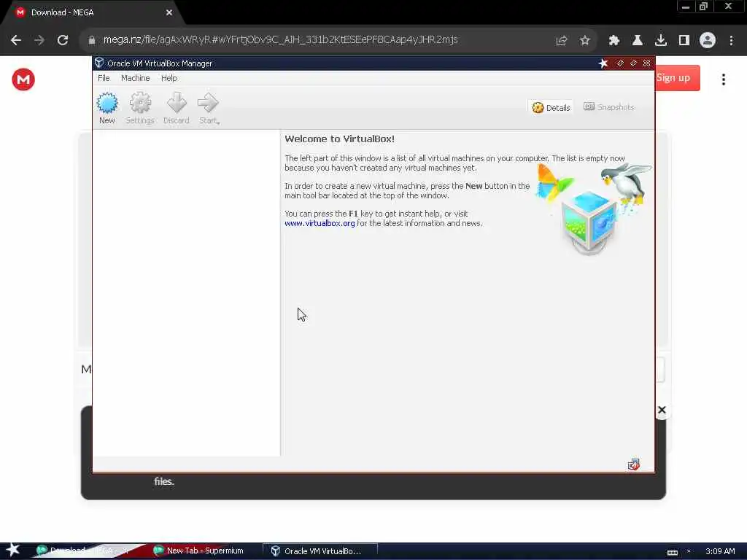This screenshot has width=747, height=560.
Task: Open the browser downloads icon
Action: pyautogui.click(x=661, y=41)
